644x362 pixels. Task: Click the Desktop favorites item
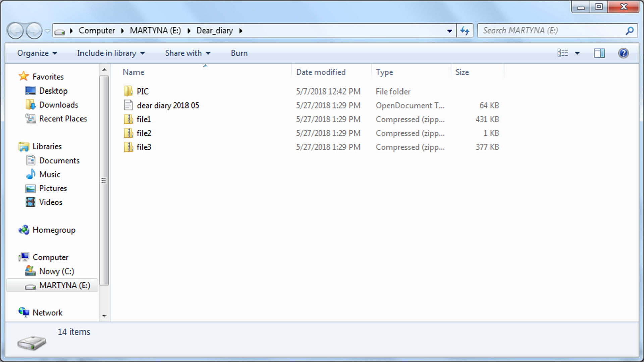pyautogui.click(x=53, y=90)
